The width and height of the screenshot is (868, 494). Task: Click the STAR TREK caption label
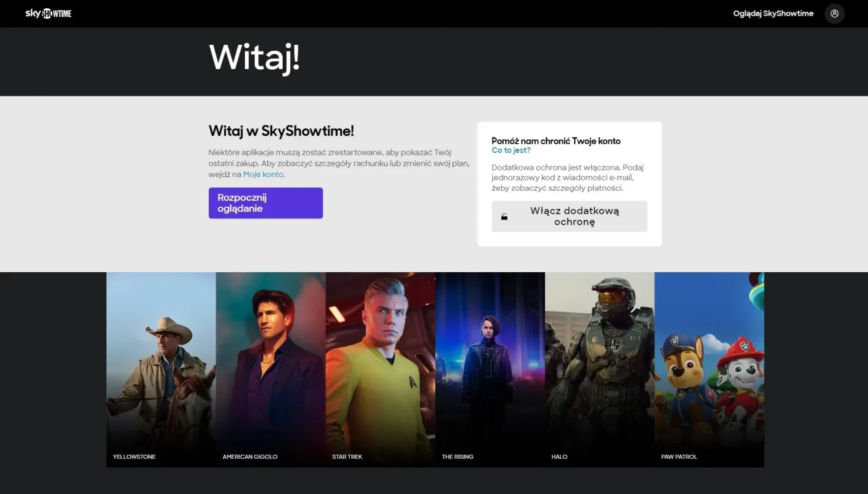(347, 457)
